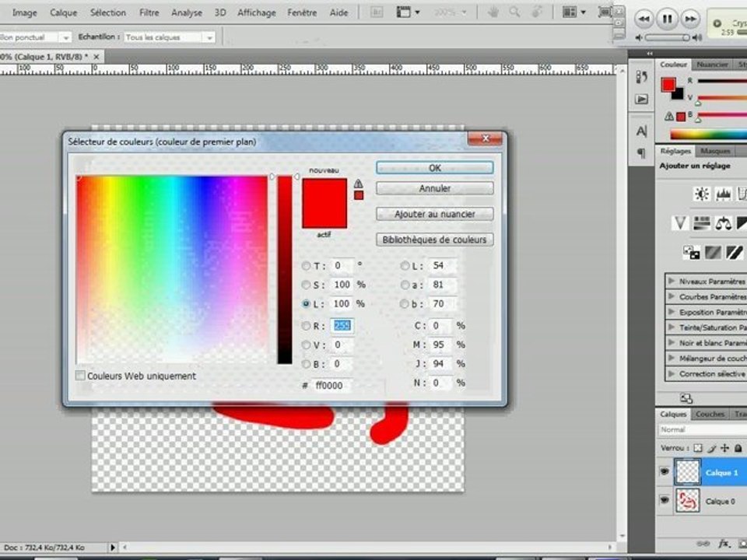Add a Posterize adjustment icon
Screen dimensions: 747x560
click(x=713, y=252)
